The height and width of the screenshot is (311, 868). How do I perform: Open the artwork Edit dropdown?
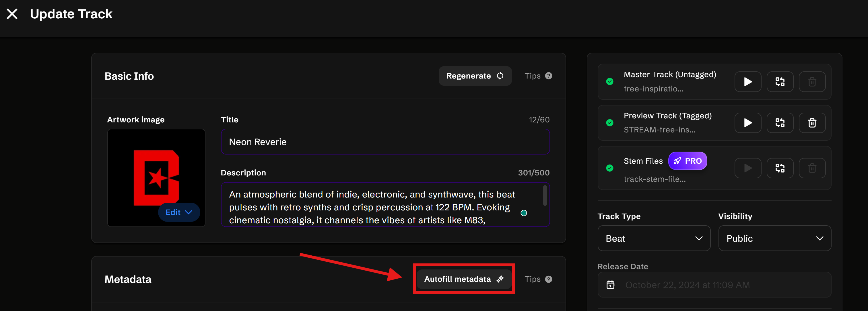tap(179, 212)
